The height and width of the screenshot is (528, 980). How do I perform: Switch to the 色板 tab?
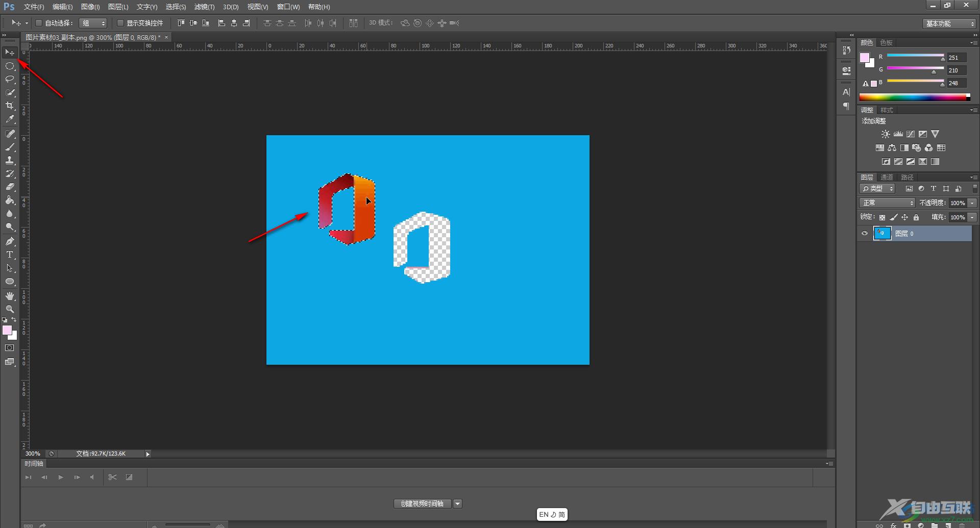(887, 43)
